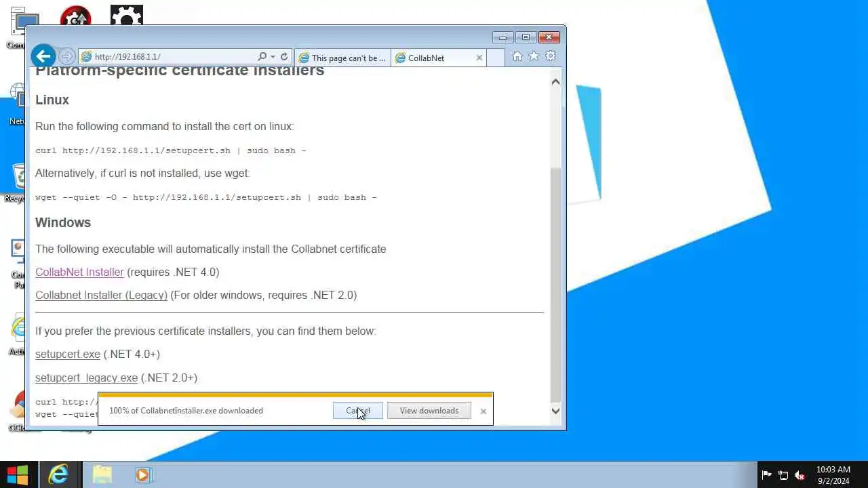Download the setupcert_legacy.exe link
The width and height of the screenshot is (868, 488).
point(86,378)
